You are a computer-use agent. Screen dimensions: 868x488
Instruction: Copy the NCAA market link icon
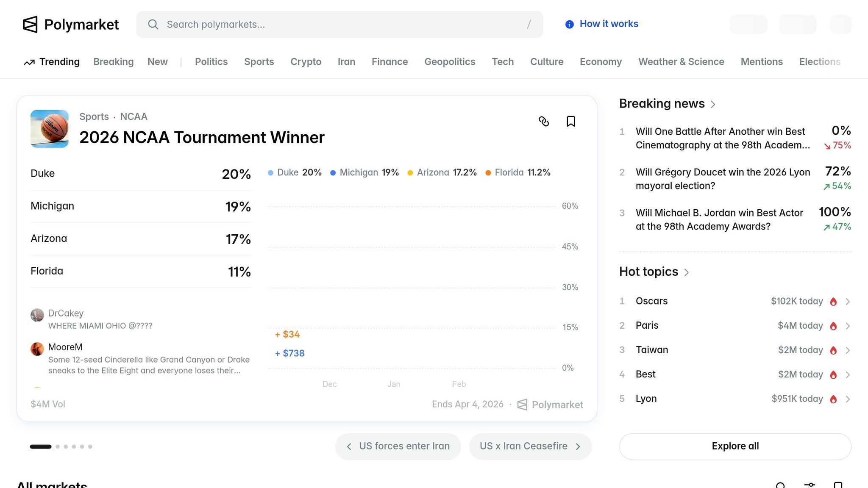coord(544,122)
